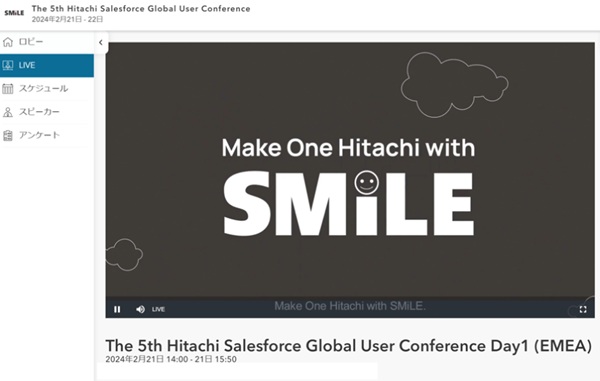Click the schedule calendar icon
The width and height of the screenshot is (600, 381).
point(8,89)
